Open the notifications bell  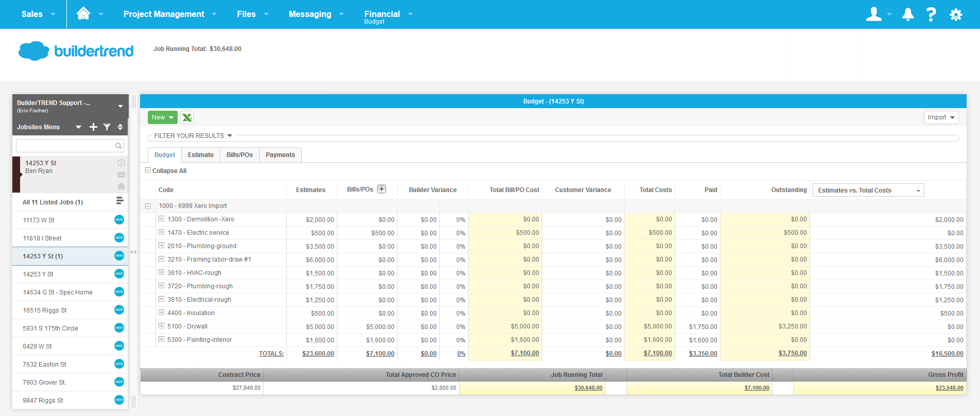pyautogui.click(x=908, y=14)
